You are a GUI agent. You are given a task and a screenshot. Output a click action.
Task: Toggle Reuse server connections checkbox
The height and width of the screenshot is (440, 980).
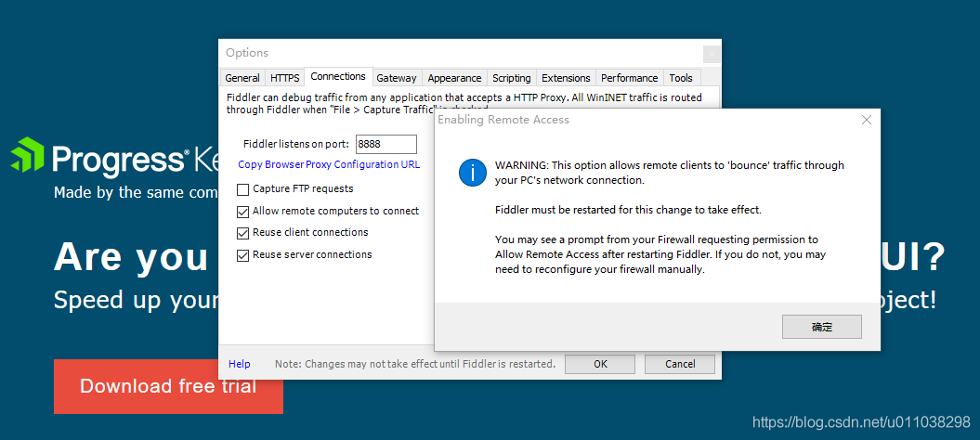click(x=242, y=255)
